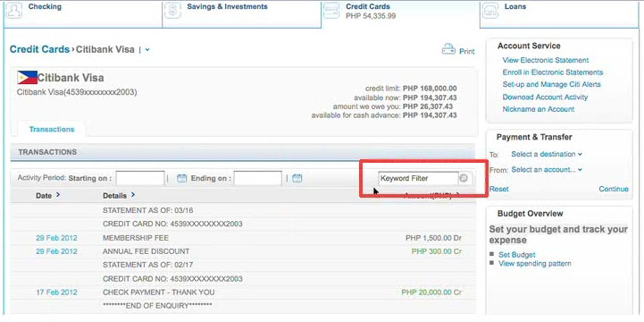Open the Select an account dropdown
This screenshot has width=644, height=322.
click(547, 169)
